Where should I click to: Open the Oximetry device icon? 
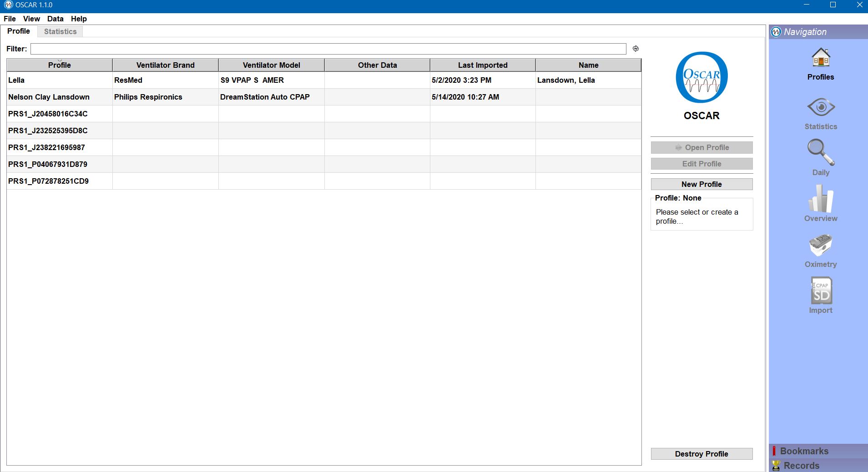[x=821, y=246]
